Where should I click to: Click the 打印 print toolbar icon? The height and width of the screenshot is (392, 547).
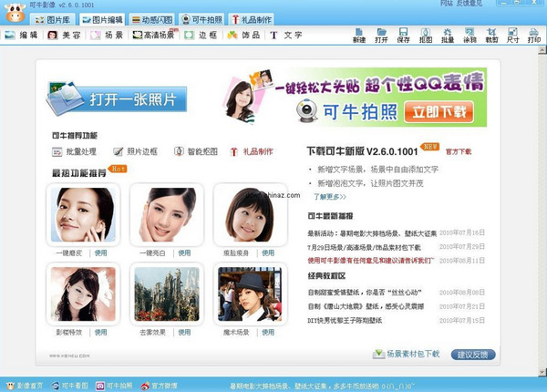[534, 36]
